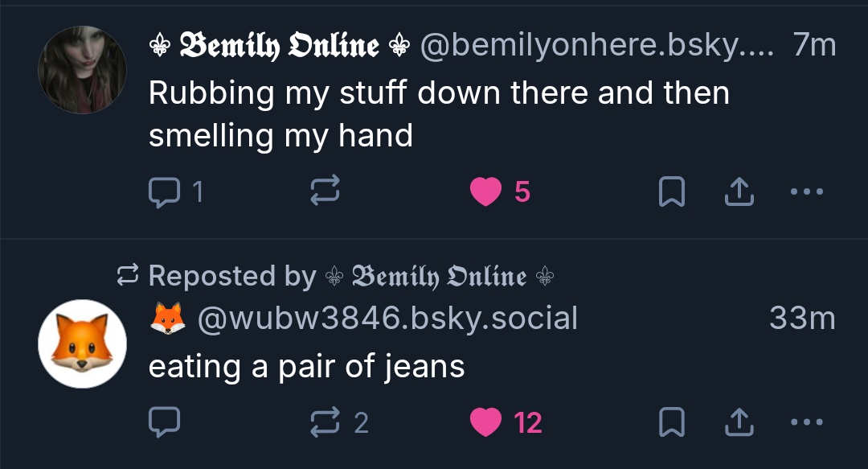Undo repost on the jeans post

pyautogui.click(x=325, y=422)
